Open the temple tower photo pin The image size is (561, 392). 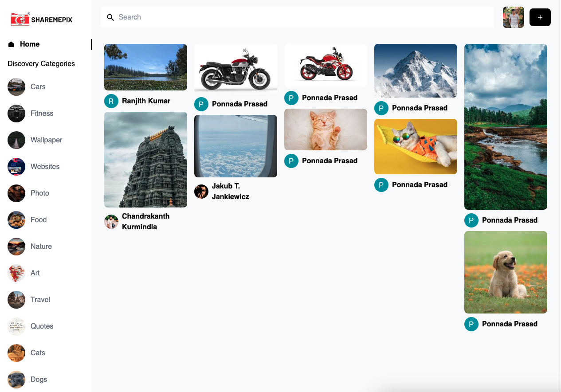145,160
